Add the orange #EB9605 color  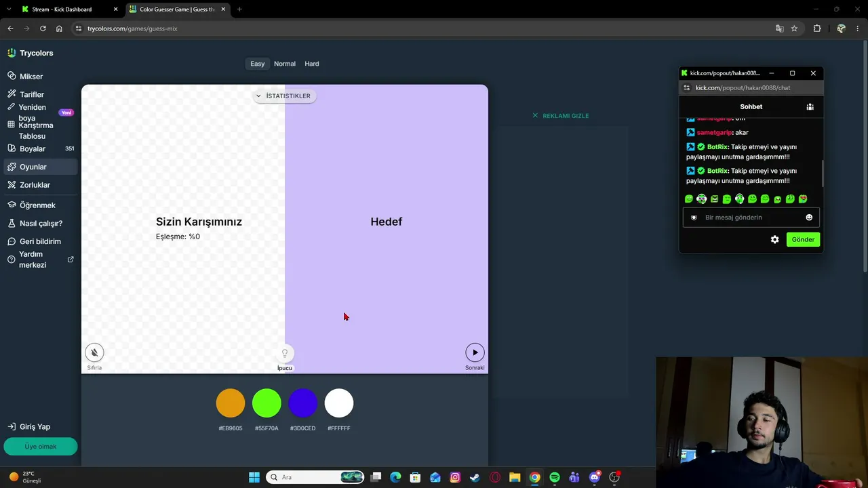(231, 403)
